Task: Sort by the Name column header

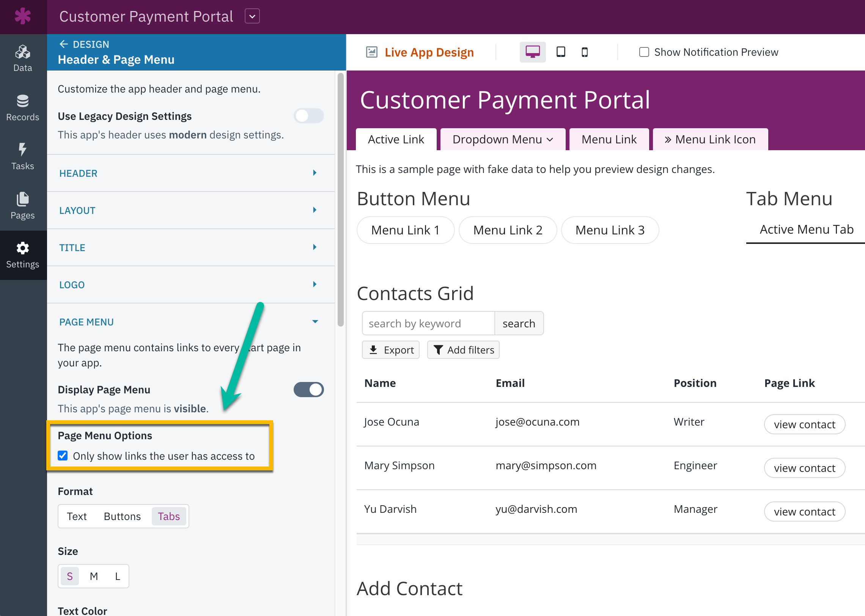Action: pos(380,383)
